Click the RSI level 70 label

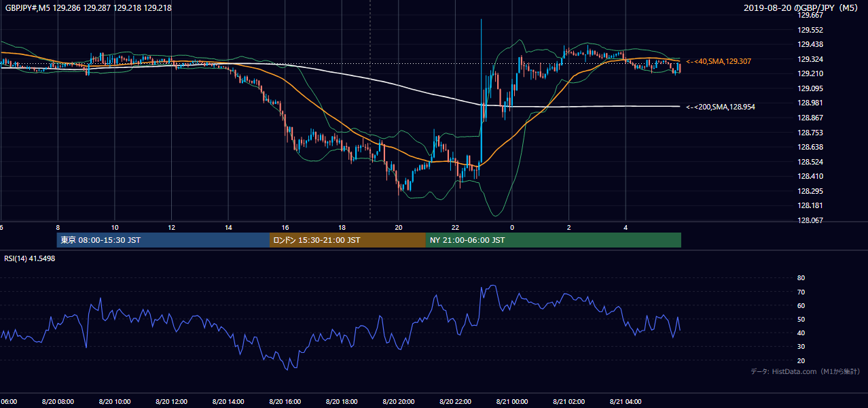click(801, 292)
